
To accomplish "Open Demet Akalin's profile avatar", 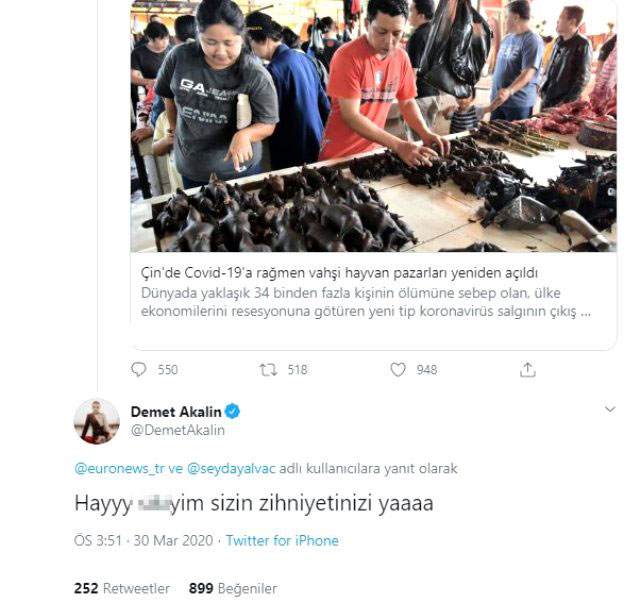I will pyautogui.click(x=97, y=420).
